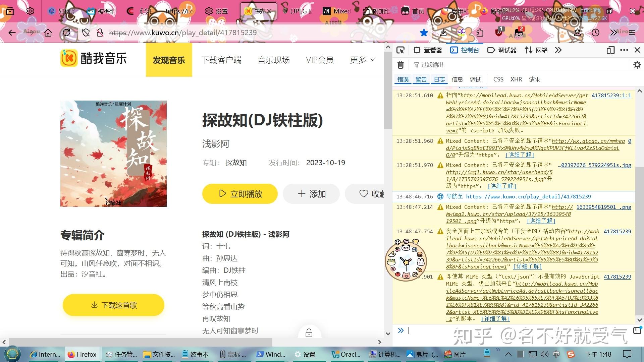The height and width of the screenshot is (362, 644).
Task: Clear console output with trash icon
Action: [x=400, y=65]
